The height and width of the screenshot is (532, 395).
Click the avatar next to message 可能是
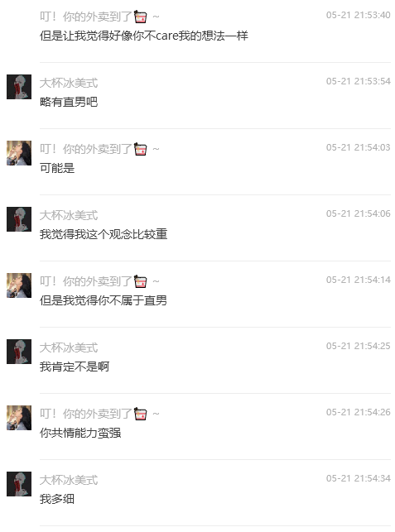[19, 153]
